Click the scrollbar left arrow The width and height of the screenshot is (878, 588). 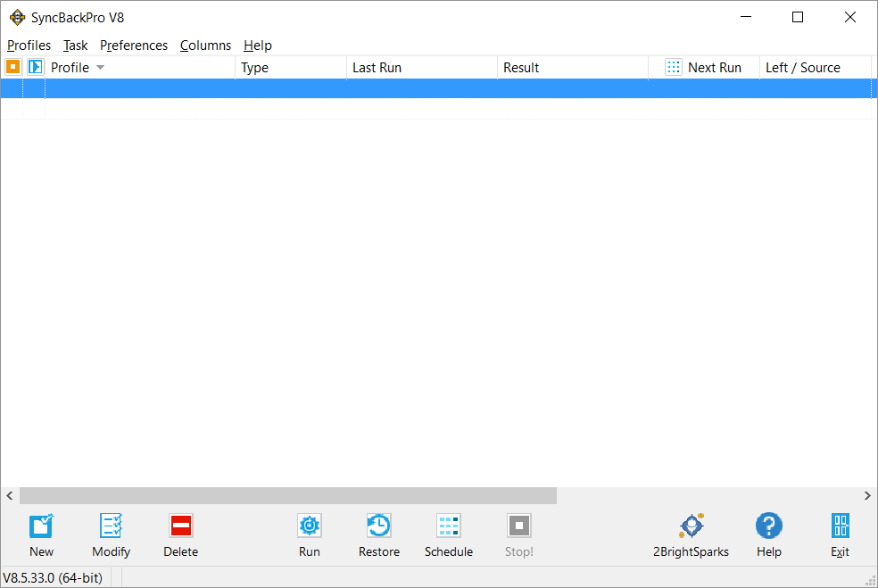click(x=10, y=495)
